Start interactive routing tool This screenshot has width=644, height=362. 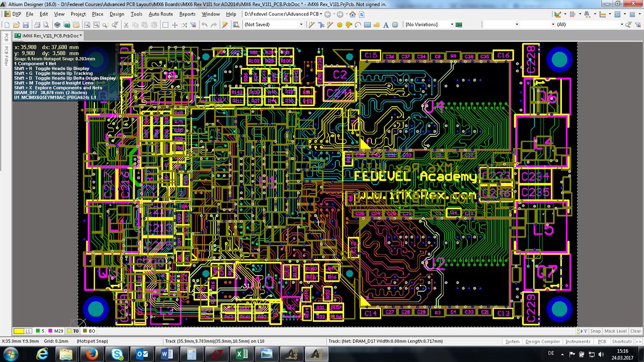(311, 25)
